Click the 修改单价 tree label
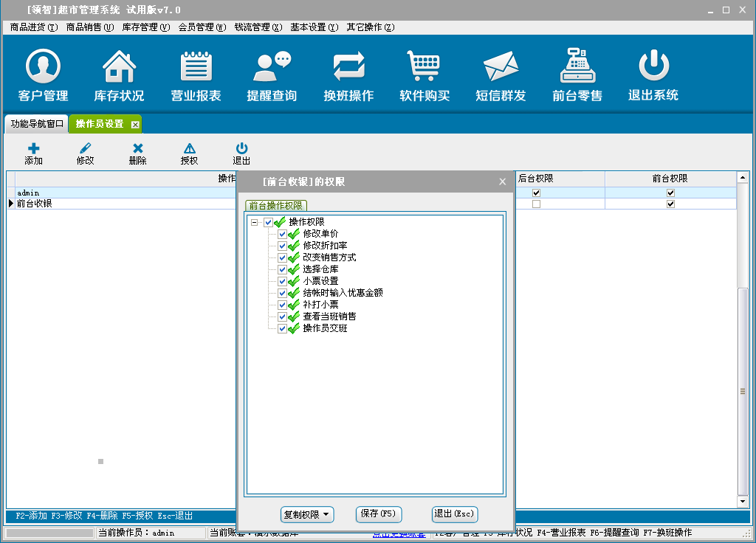 pyautogui.click(x=320, y=234)
